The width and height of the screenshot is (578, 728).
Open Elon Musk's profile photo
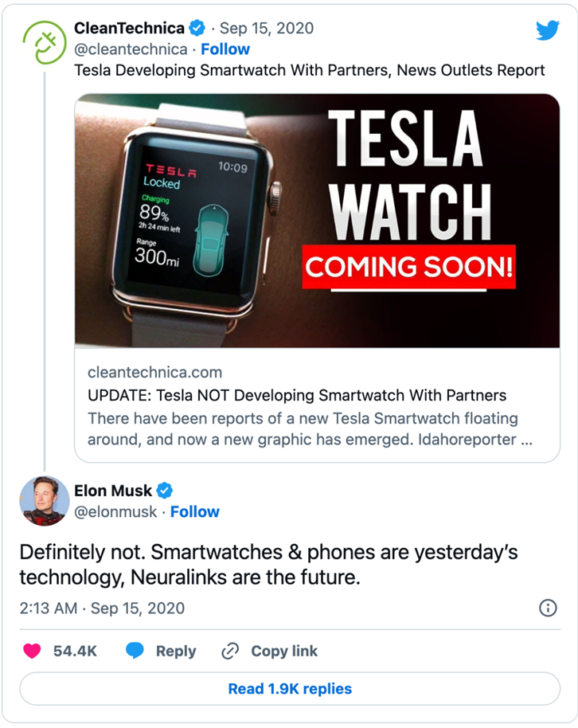coord(44,501)
